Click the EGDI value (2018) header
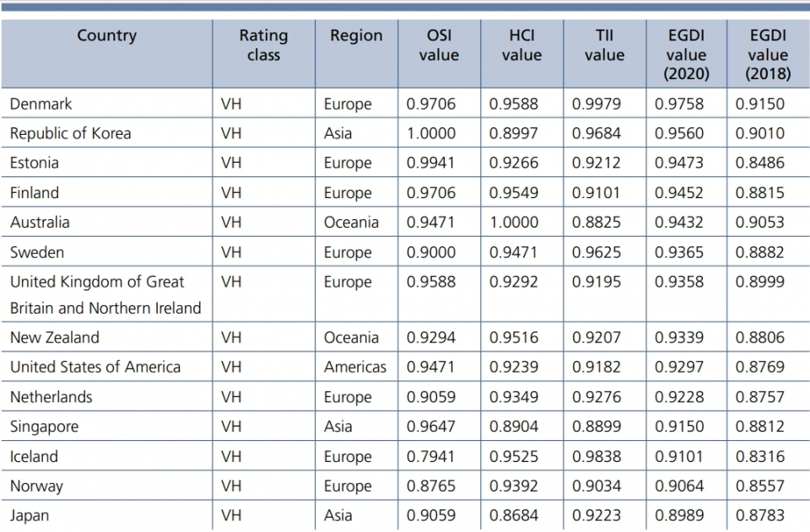The height and width of the screenshot is (532, 810). click(768, 54)
